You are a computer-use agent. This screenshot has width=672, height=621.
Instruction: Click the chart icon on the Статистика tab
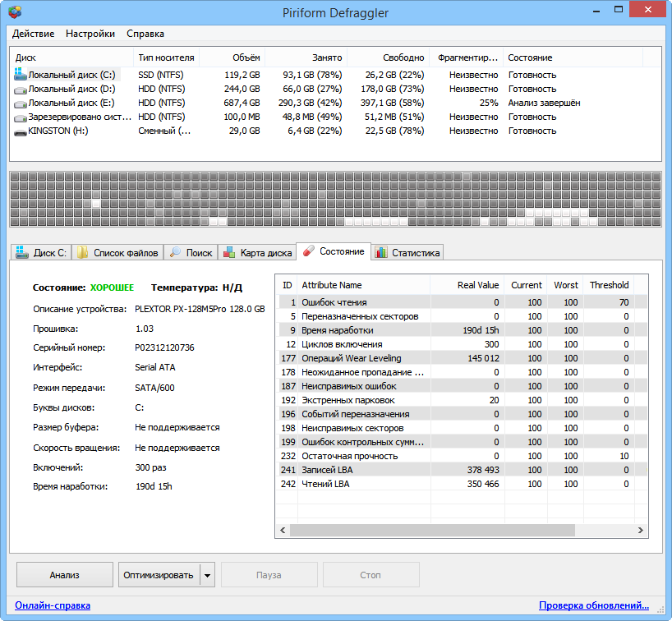pyautogui.click(x=381, y=252)
